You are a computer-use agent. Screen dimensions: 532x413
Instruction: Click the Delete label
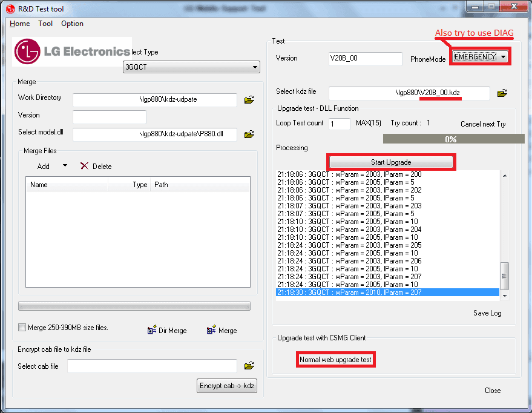pyautogui.click(x=102, y=167)
